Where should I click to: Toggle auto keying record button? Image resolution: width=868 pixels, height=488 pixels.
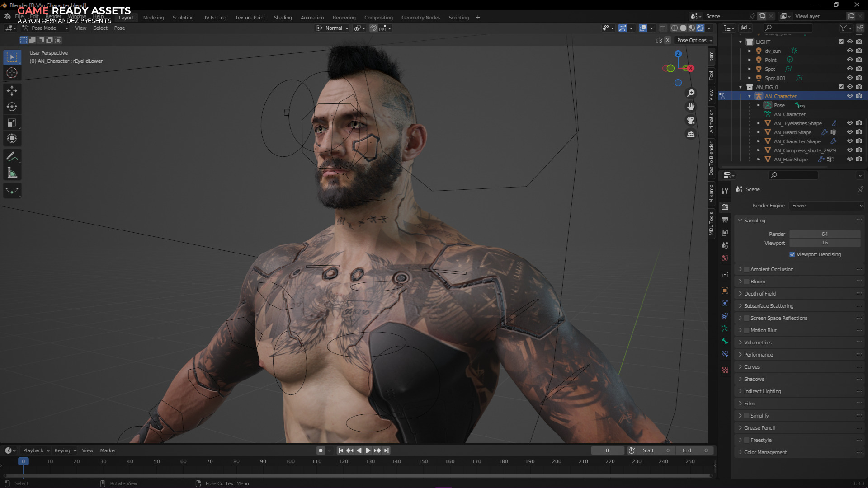coord(321,450)
